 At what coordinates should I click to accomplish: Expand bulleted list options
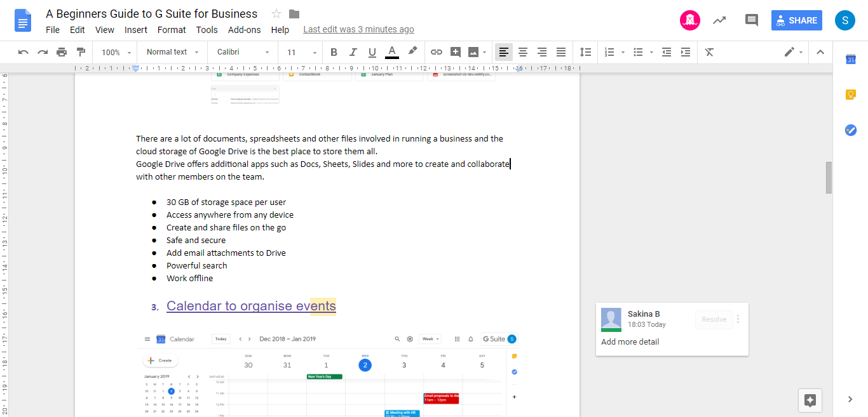(652, 52)
